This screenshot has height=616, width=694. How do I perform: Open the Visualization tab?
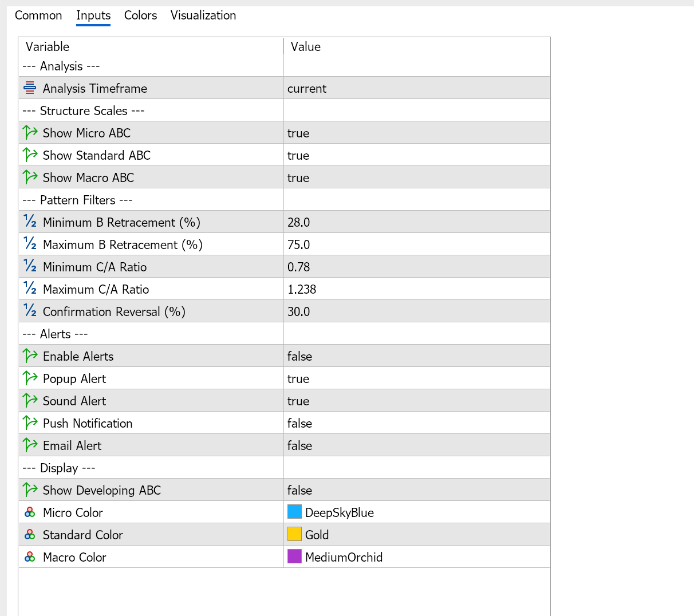coord(203,15)
